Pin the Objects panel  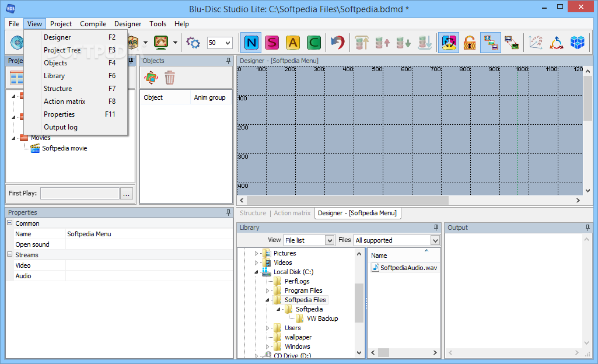point(228,61)
